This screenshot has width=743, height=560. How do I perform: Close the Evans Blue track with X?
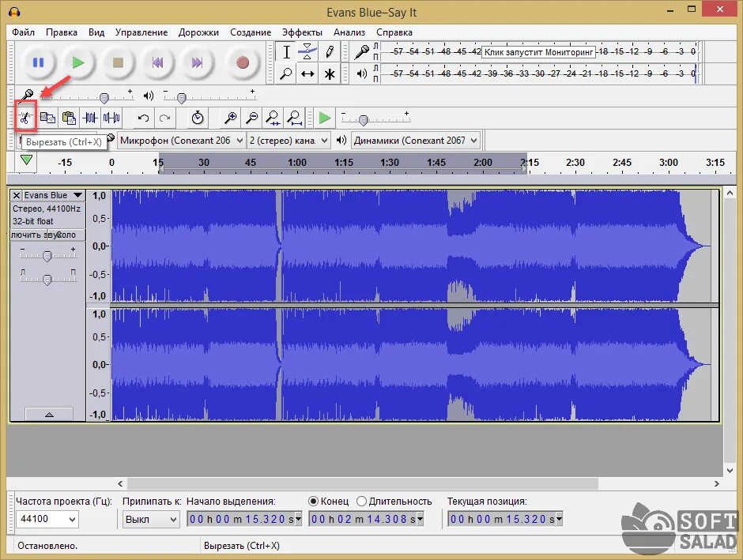[16, 195]
